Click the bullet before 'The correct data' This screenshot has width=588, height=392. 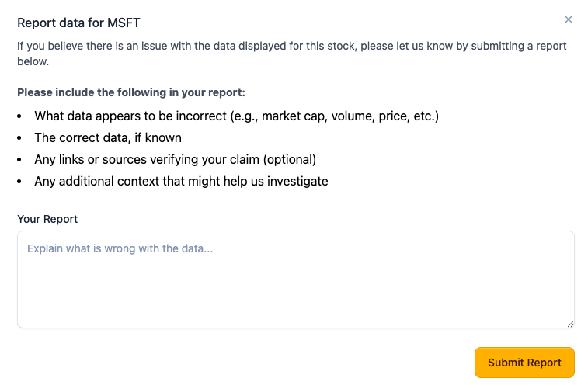20,138
